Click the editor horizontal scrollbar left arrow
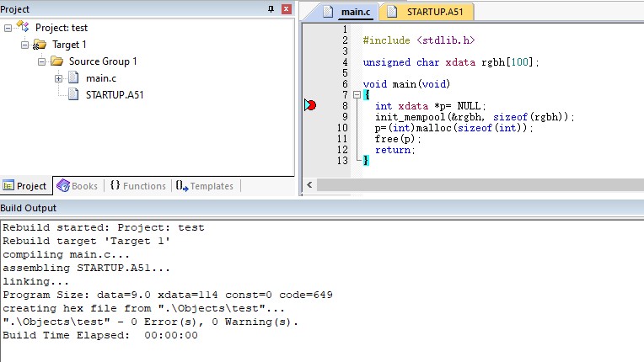This screenshot has height=362, width=644. (309, 184)
